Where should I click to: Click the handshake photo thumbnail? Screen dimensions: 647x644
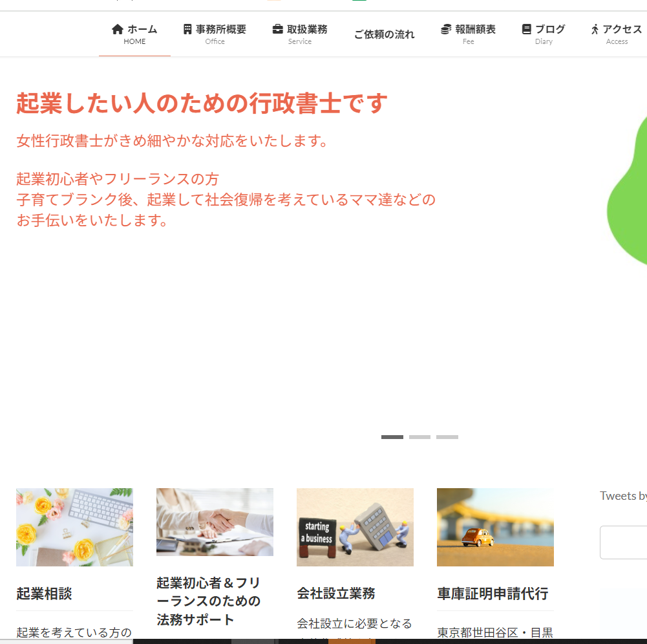click(215, 522)
